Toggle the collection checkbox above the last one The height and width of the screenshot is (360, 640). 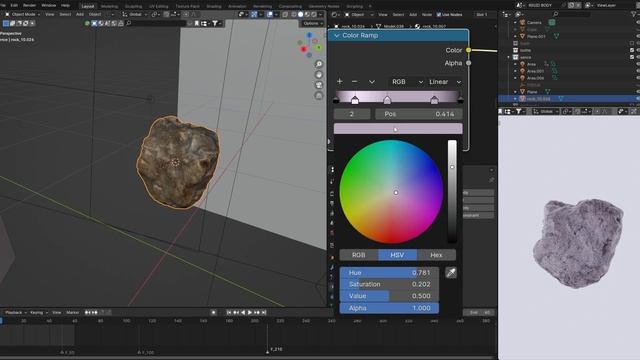[632, 50]
